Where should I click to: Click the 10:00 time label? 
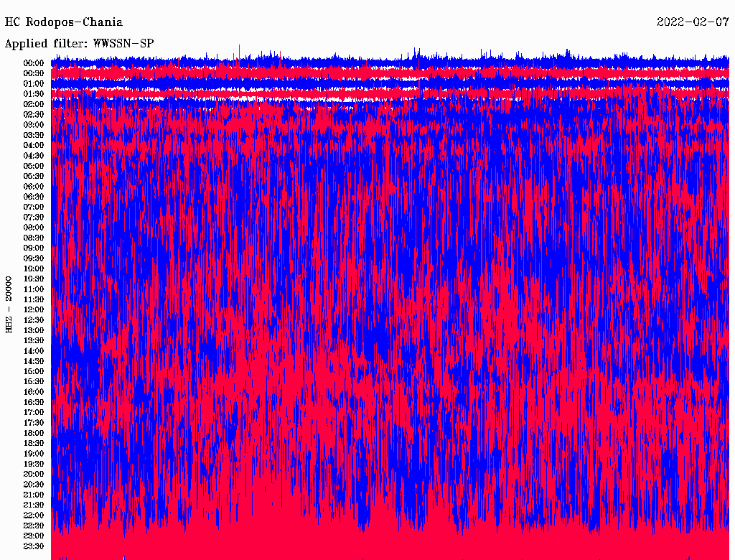click(x=34, y=269)
